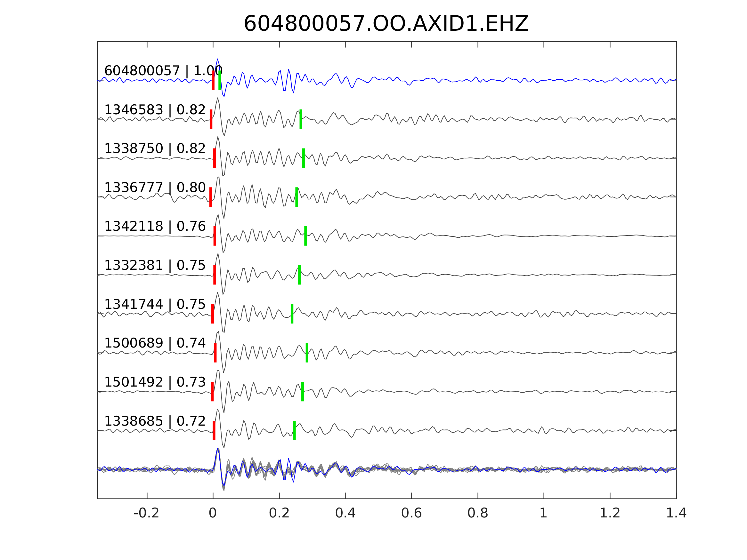Select the trace label 1338750 | 0.82
This screenshot has width=747, height=560.
tap(155, 148)
